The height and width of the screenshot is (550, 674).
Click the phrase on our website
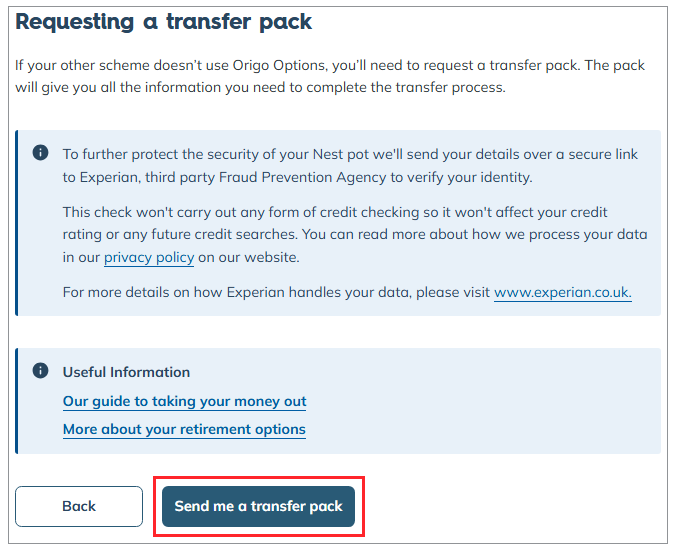coord(248,257)
